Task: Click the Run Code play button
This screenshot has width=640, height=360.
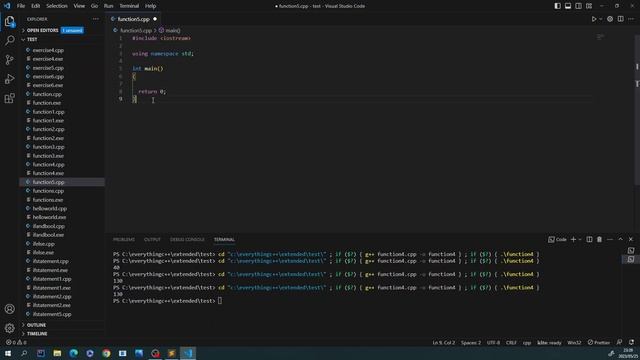Action: (x=593, y=19)
